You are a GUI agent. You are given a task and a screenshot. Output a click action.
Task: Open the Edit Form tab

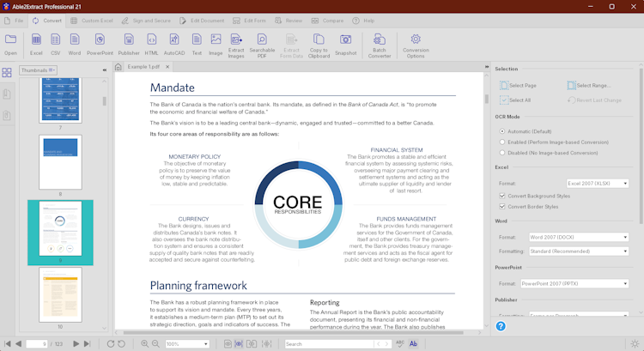click(x=249, y=21)
